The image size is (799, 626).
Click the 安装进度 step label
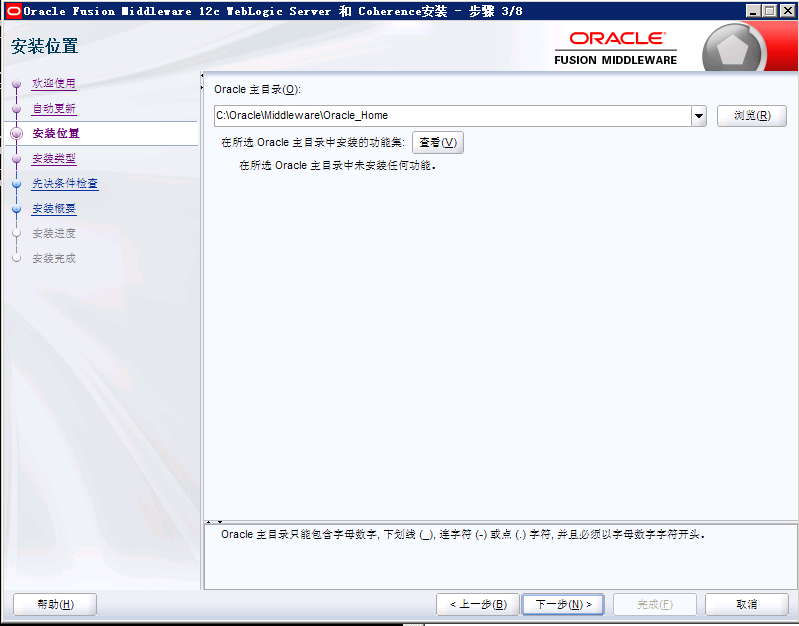pos(54,233)
